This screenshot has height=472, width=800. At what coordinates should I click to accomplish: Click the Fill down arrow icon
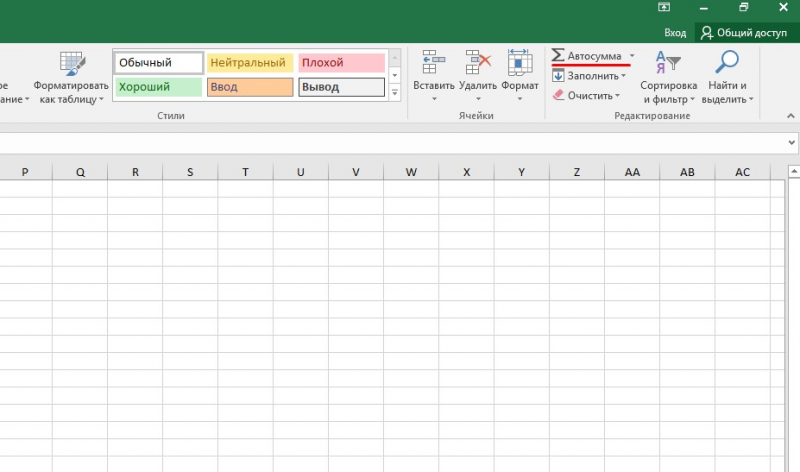pos(558,76)
